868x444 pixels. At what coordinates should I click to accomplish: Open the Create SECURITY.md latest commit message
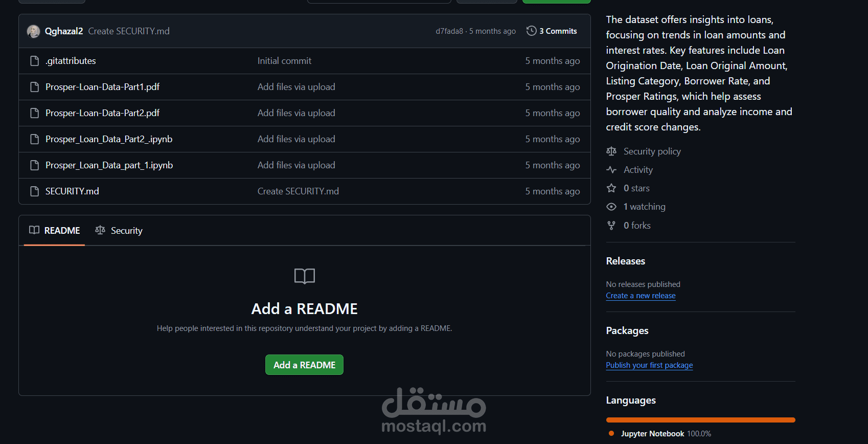click(x=129, y=31)
